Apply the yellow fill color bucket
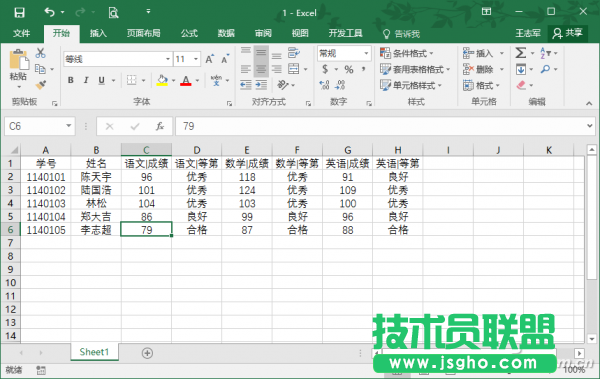This screenshot has width=600, height=379. pos(162,80)
